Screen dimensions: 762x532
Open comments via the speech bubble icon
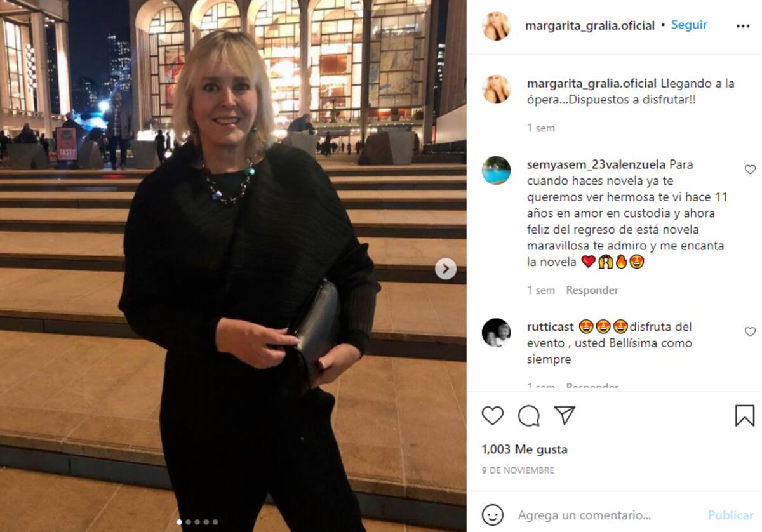(x=528, y=416)
